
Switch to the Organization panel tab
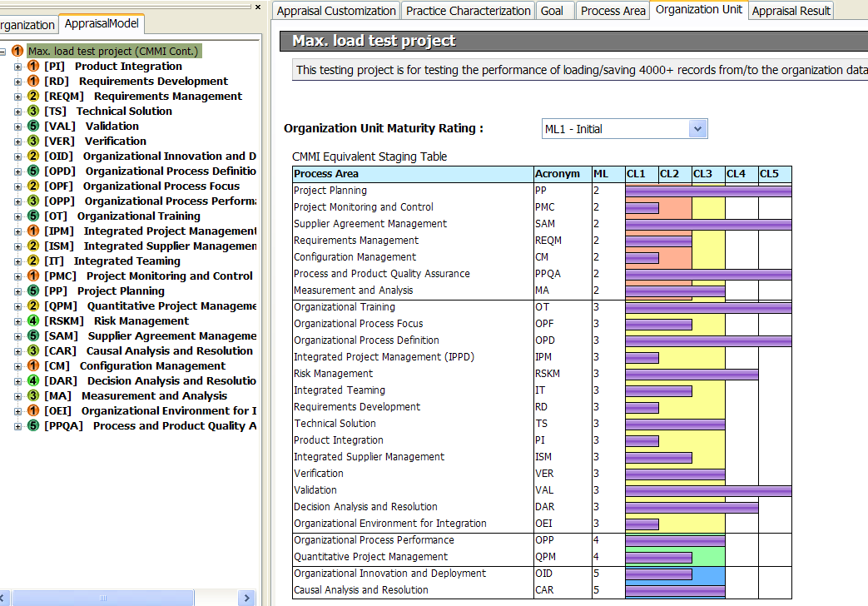point(27,25)
